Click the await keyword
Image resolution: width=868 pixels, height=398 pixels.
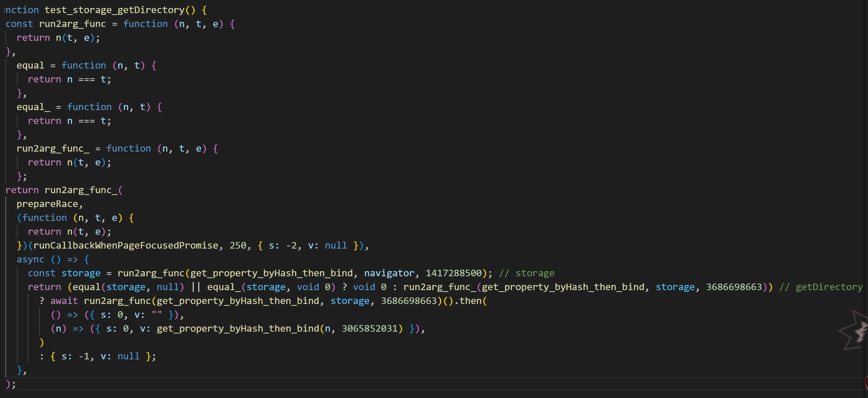click(x=64, y=301)
